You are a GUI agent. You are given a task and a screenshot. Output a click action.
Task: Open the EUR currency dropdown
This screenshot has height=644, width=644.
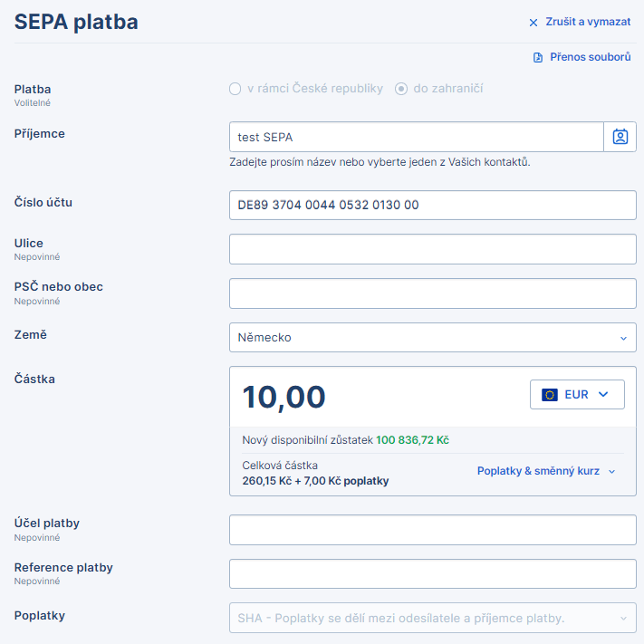(x=577, y=395)
